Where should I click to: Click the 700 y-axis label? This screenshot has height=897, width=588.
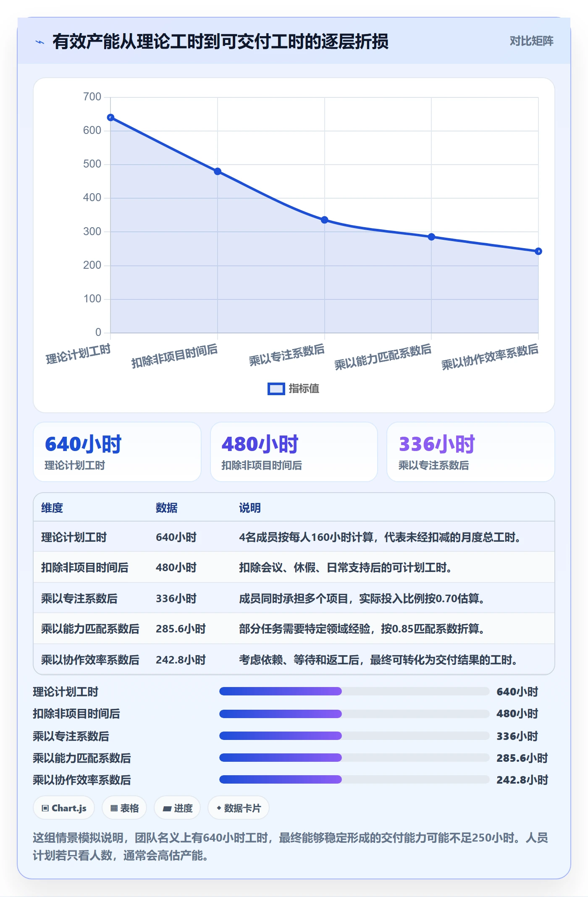pos(92,97)
